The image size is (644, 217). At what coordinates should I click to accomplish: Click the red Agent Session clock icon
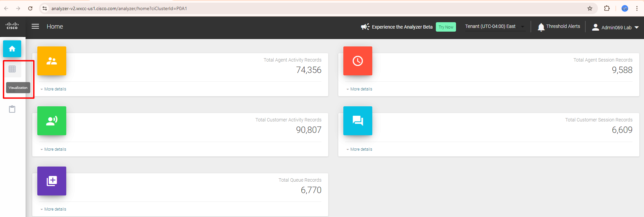[x=358, y=61]
